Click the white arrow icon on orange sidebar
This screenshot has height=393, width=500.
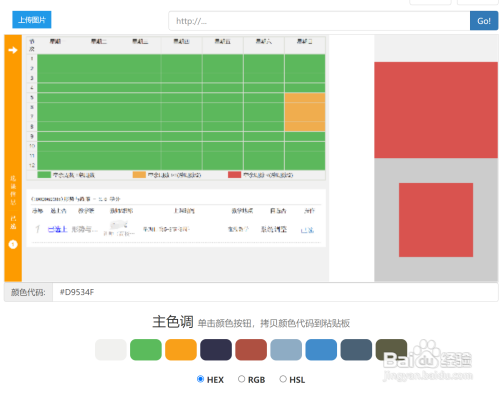pyautogui.click(x=13, y=50)
